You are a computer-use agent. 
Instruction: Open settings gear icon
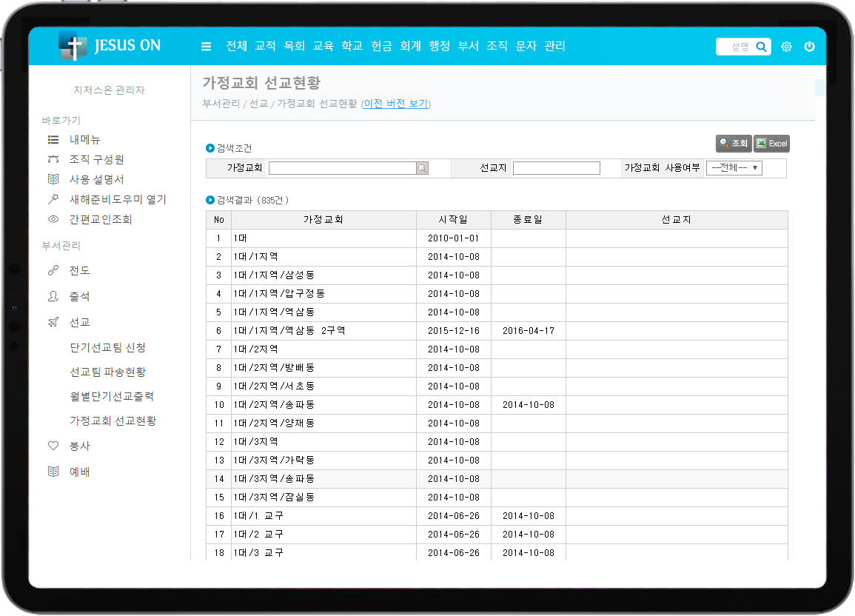pyautogui.click(x=786, y=47)
